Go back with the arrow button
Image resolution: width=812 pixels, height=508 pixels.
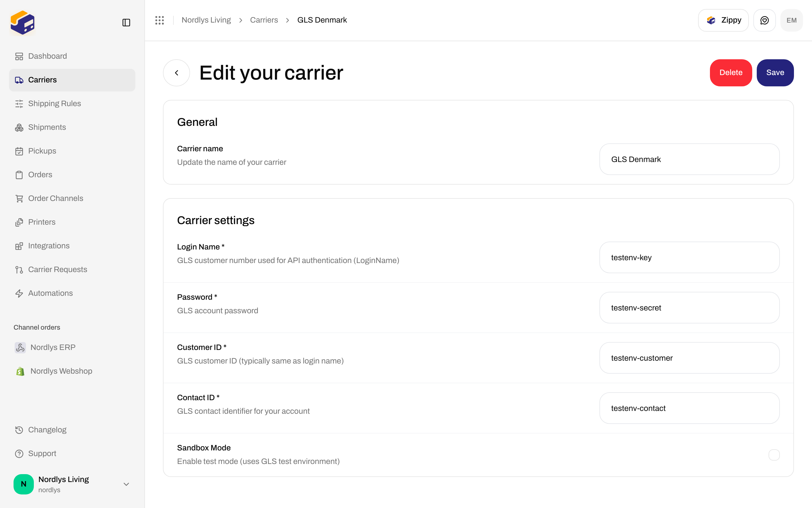tap(176, 73)
